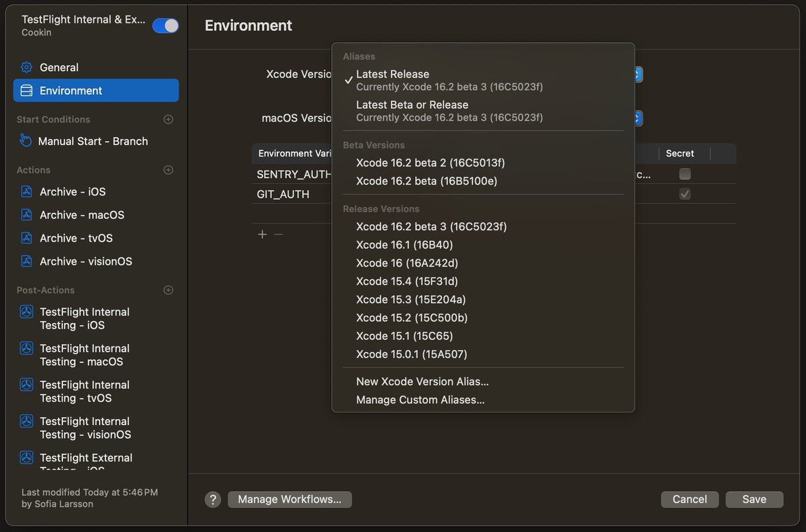806x532 pixels.
Task: Select Environment in the sidebar
Action: (96, 91)
